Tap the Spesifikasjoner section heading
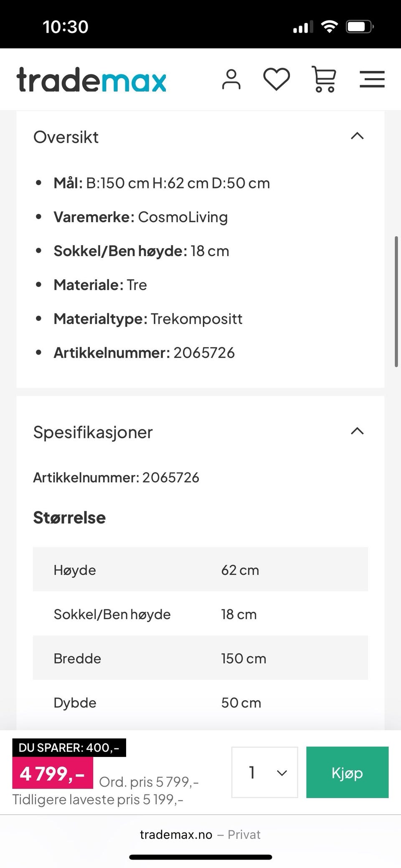The height and width of the screenshot is (868, 401). pyautogui.click(x=93, y=432)
